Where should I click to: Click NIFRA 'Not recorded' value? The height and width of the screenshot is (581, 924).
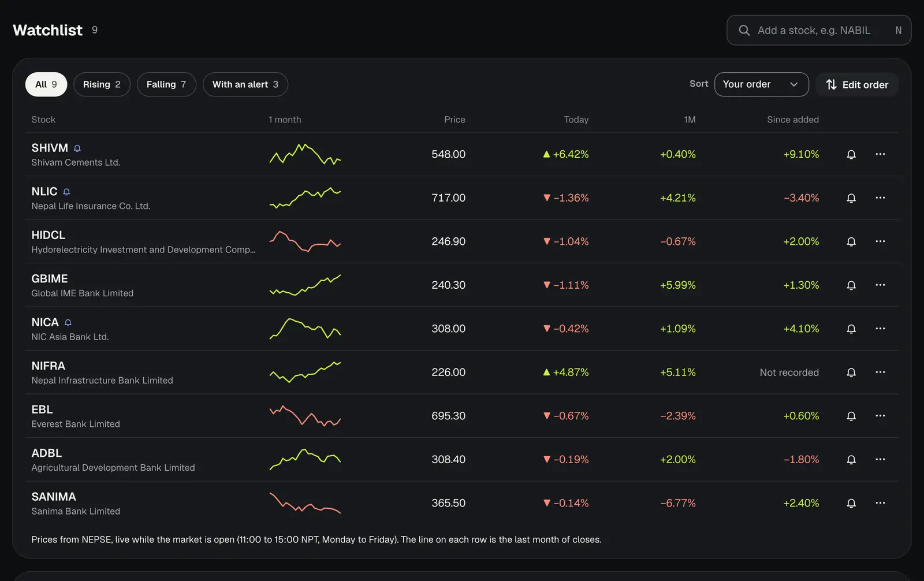coord(789,373)
